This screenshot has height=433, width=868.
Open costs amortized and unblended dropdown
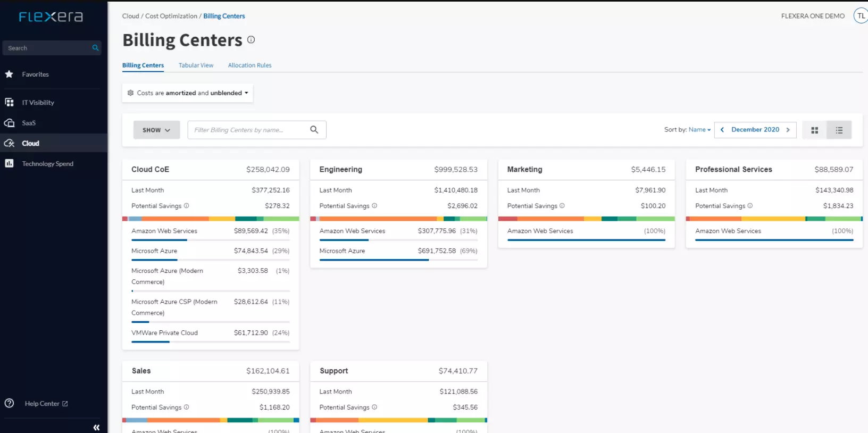(188, 93)
